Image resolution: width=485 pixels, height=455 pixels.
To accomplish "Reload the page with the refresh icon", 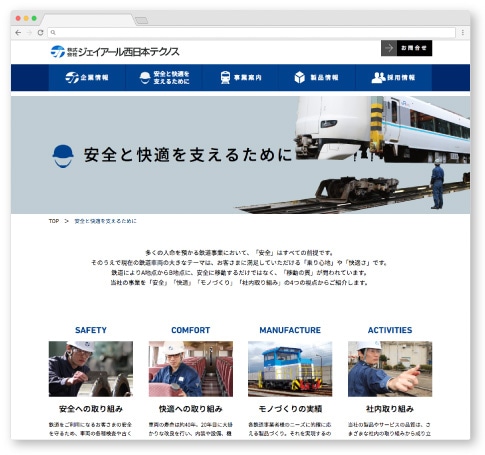I will click(x=40, y=33).
